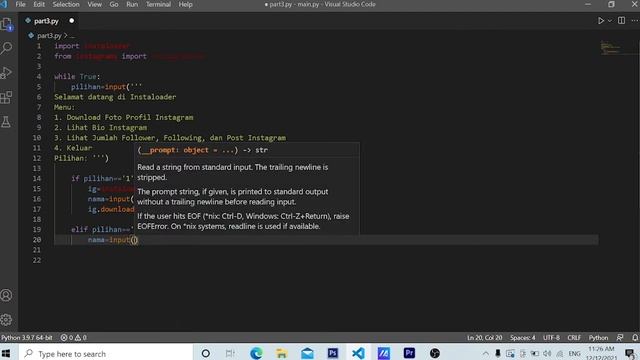Switch ENG input language indicator
Viewport: 640px width, 360px height.
(x=574, y=353)
